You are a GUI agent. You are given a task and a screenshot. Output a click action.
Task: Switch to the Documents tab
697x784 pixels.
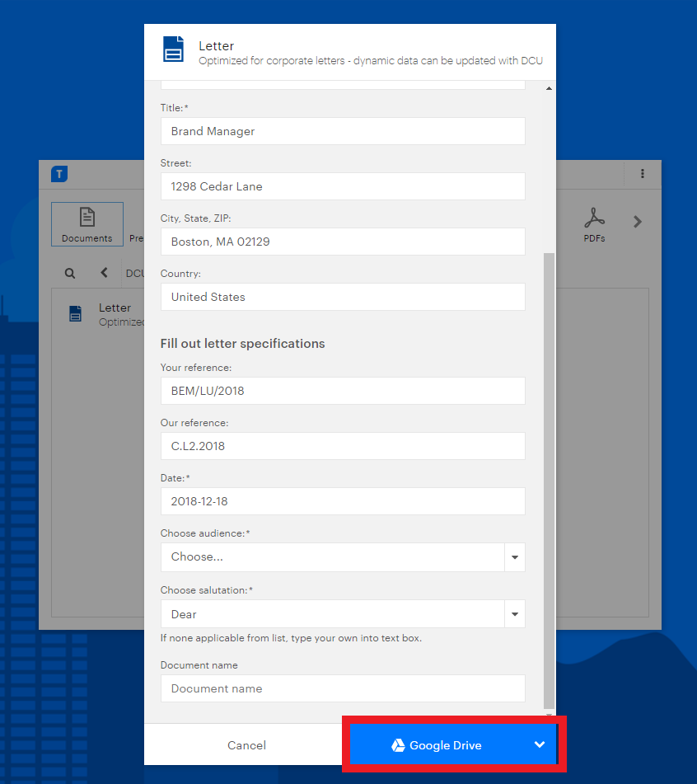point(87,224)
